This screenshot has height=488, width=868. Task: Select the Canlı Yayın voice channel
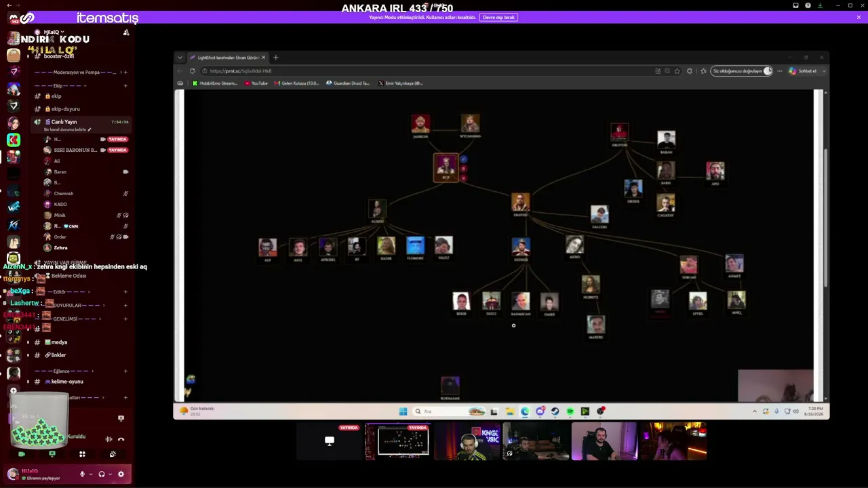tap(64, 121)
